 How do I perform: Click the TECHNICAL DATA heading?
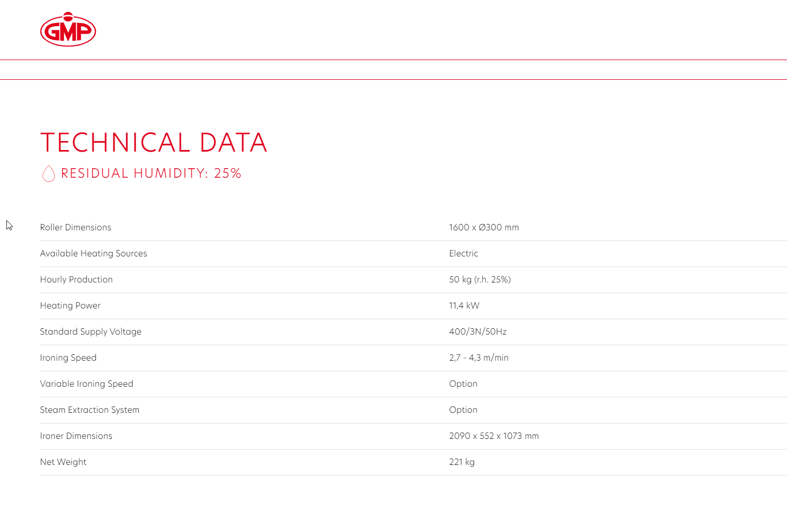(x=154, y=143)
